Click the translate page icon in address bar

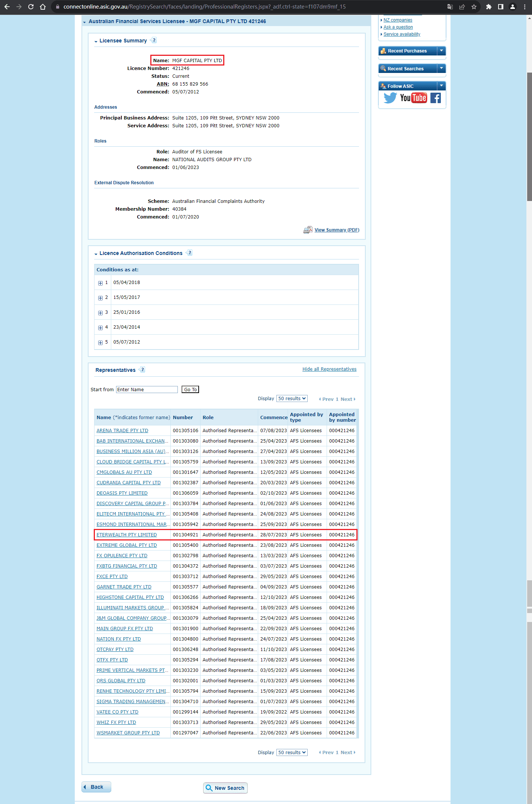[x=450, y=7]
